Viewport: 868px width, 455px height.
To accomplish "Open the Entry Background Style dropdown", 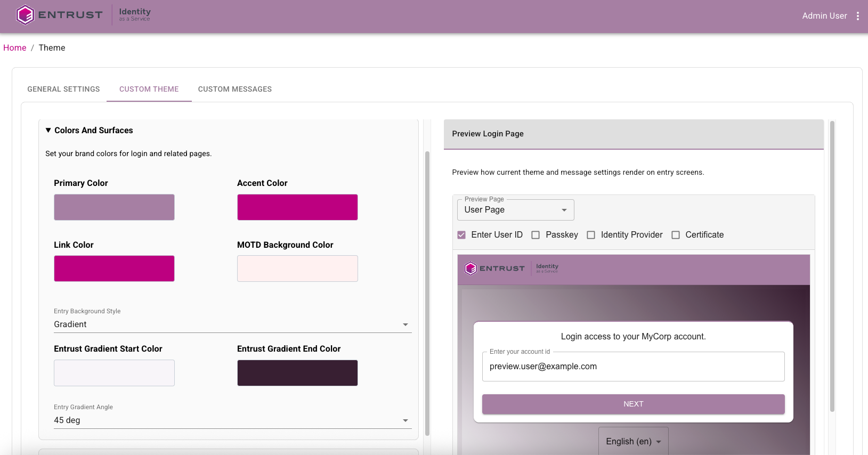I will [233, 324].
